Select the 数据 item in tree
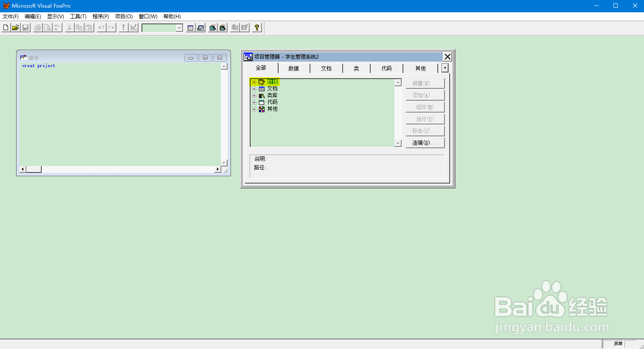 click(x=273, y=82)
